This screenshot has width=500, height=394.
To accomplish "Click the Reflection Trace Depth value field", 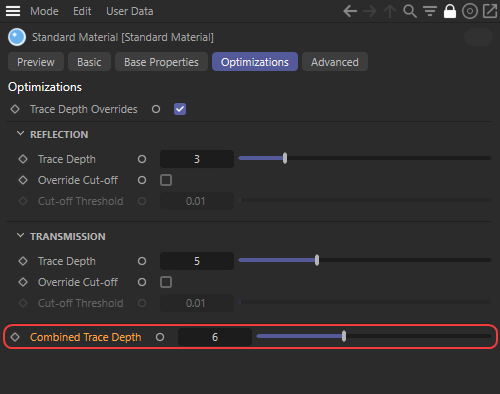I will click(x=197, y=159).
